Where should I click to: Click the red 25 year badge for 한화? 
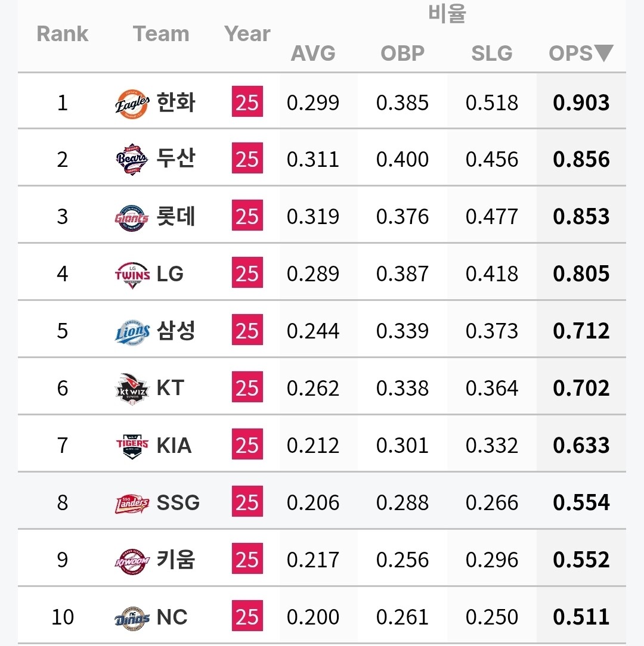click(x=247, y=102)
